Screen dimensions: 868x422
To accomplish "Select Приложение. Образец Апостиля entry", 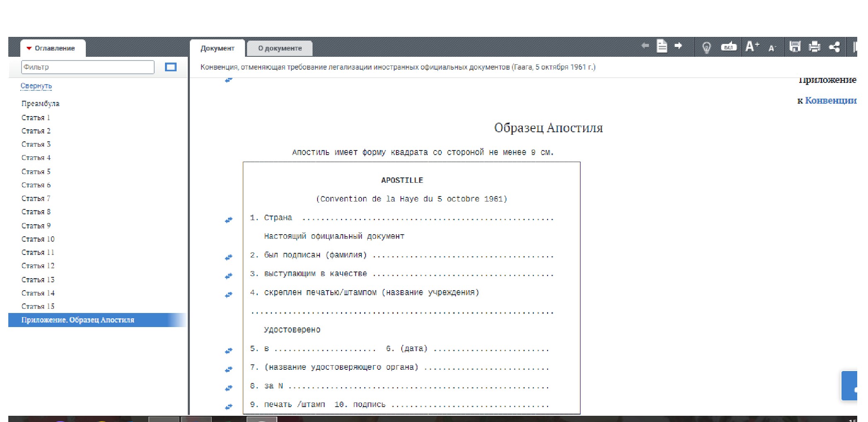I will point(98,320).
